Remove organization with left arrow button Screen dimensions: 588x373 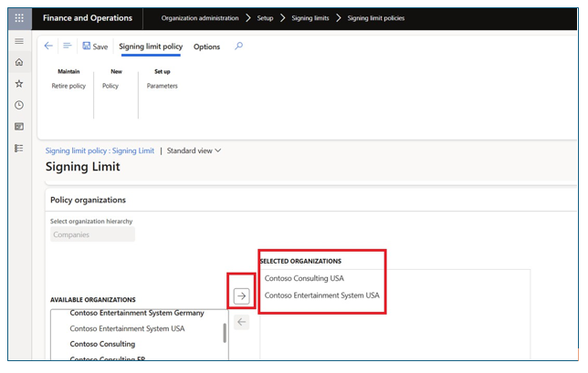(241, 321)
